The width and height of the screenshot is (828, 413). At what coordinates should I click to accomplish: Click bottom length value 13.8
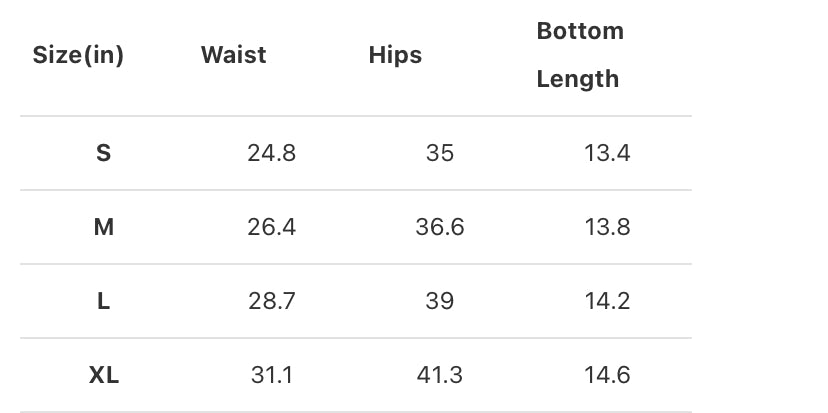(607, 227)
